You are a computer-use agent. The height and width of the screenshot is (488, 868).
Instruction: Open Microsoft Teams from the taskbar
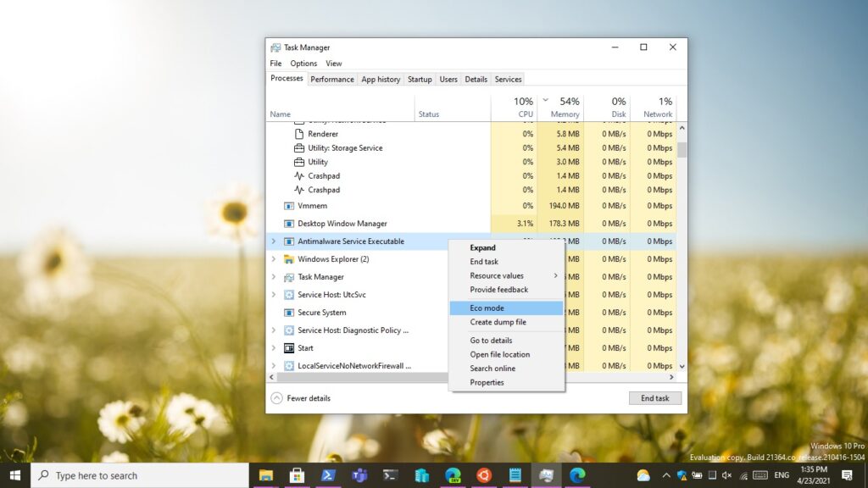(359, 475)
